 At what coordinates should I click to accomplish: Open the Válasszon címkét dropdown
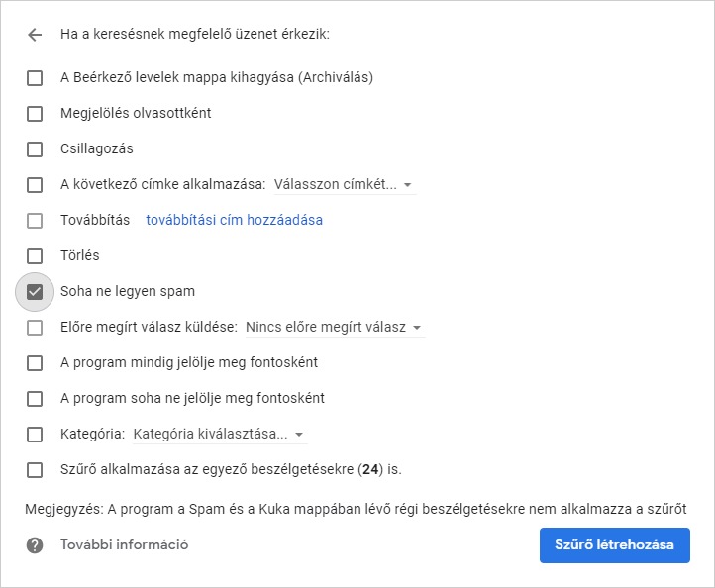click(x=344, y=185)
